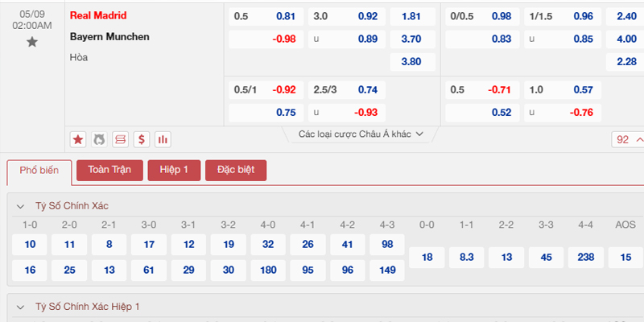644x322 pixels.
Task: Select away correct score odds 180
Action: 268,270
